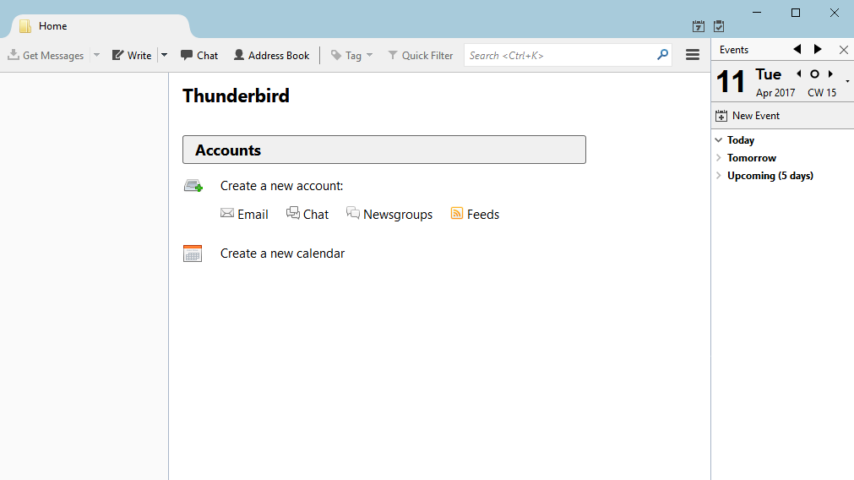Go to previous day in Events header

(797, 50)
